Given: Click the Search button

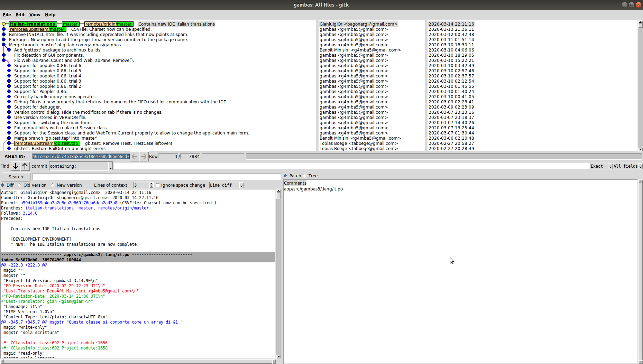Looking at the screenshot, I should coord(16,177).
